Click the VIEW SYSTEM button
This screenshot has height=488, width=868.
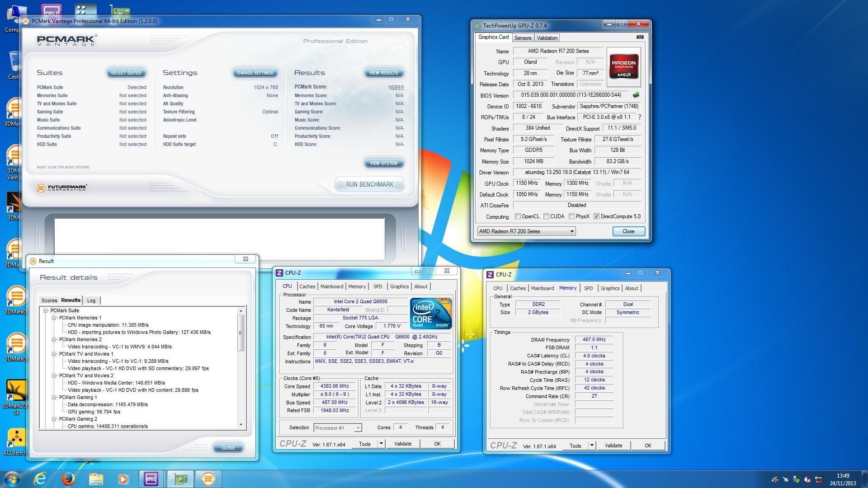(383, 163)
